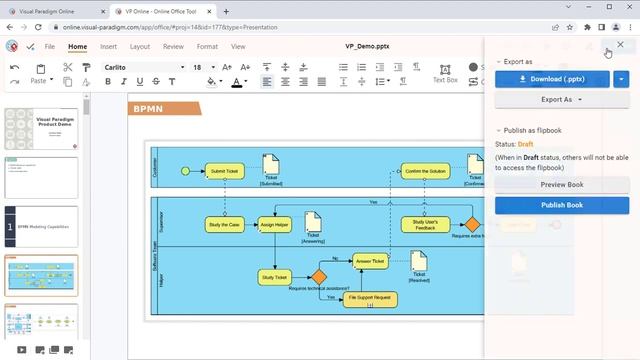Collapse the Export as section
This screenshot has width=640, height=360.
[498, 62]
